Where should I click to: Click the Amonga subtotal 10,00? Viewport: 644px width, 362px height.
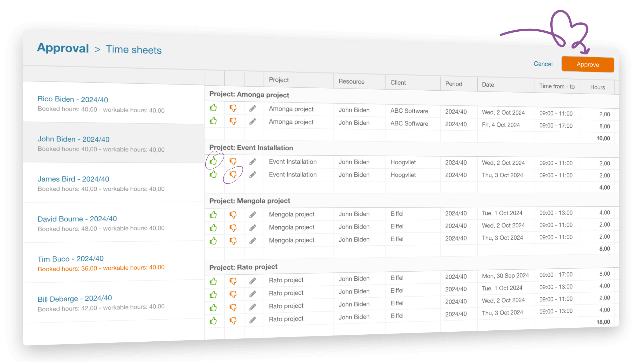[x=603, y=138]
